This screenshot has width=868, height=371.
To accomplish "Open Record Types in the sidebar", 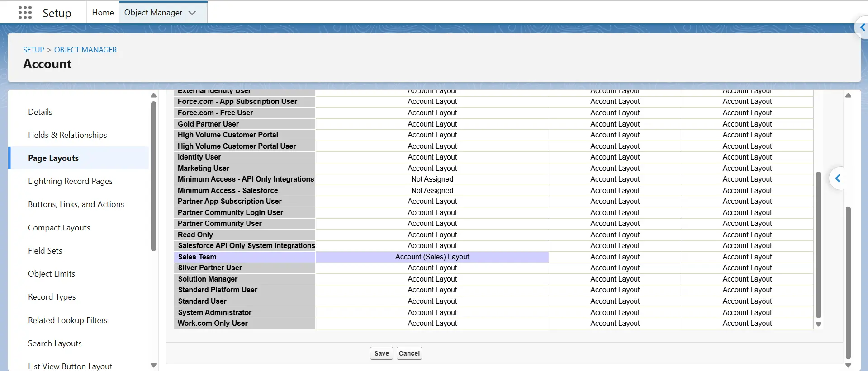I will tap(52, 297).
